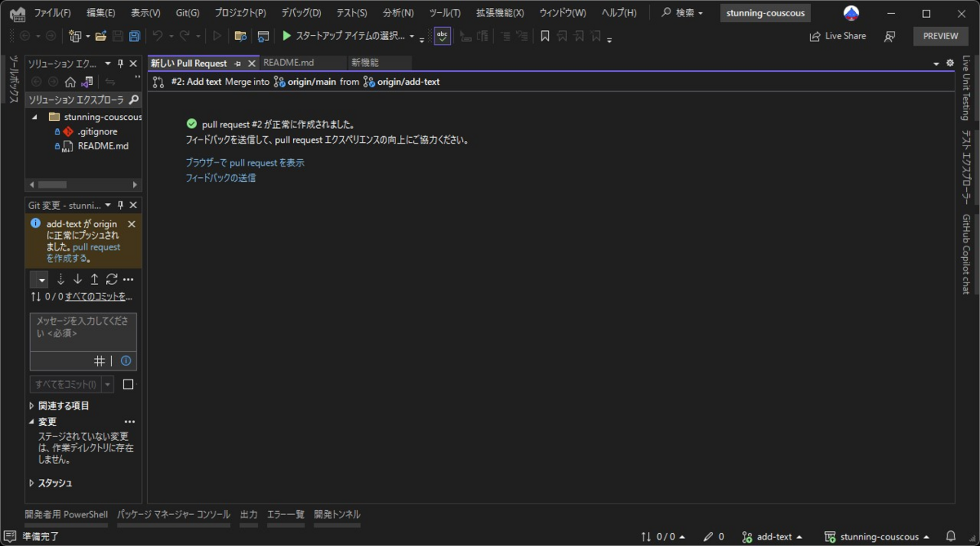
Task: Open the デバッグ(D) menu
Action: pos(301,13)
